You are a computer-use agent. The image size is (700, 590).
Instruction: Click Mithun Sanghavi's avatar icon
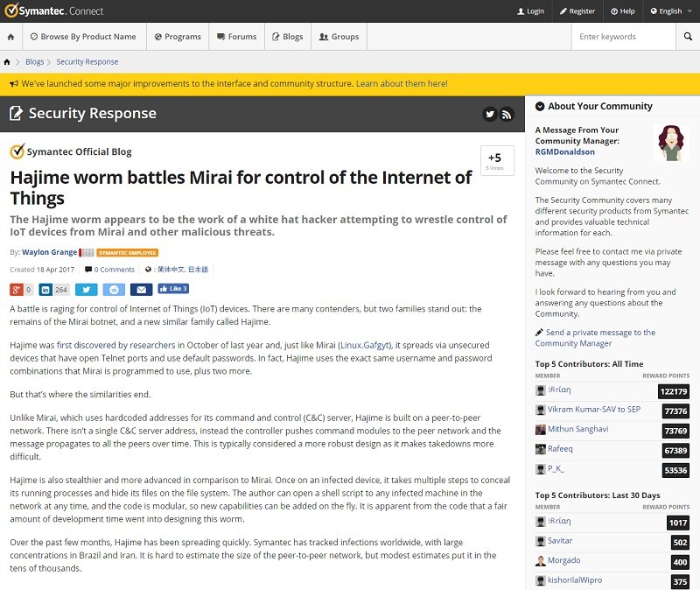point(540,429)
